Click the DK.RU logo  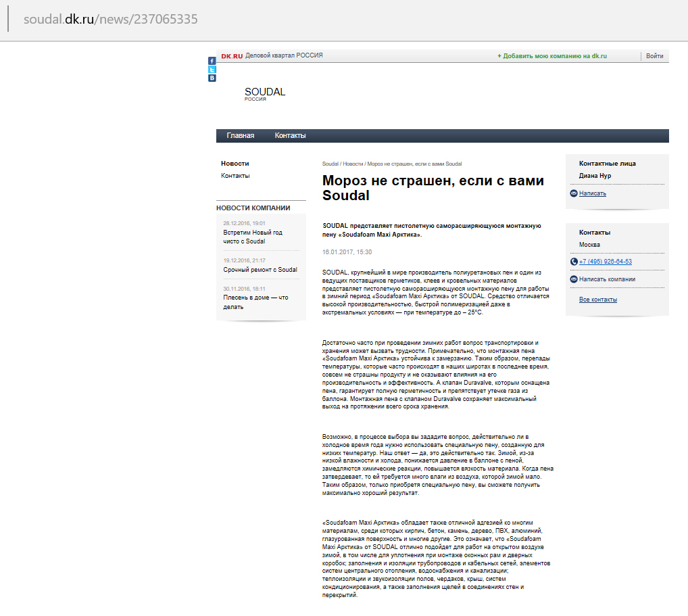pos(232,55)
